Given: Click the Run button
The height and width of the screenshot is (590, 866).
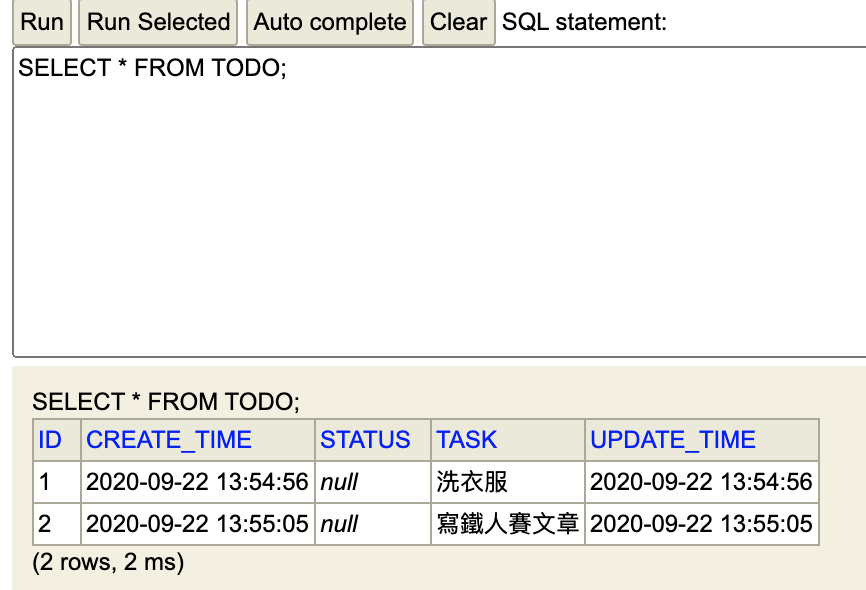Looking at the screenshot, I should tap(42, 22).
